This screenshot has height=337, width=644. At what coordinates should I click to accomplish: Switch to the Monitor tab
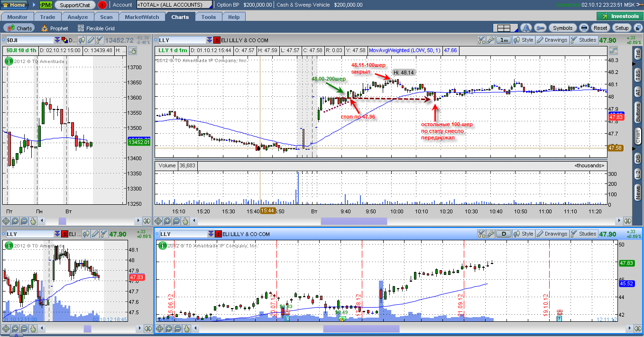point(18,17)
